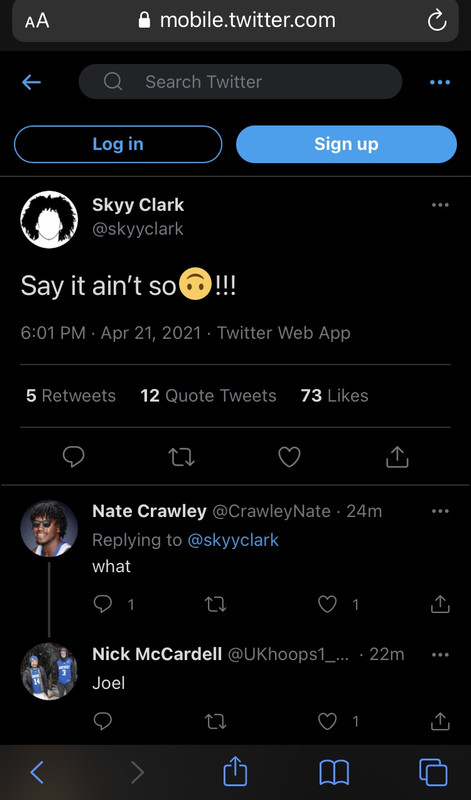Image resolution: width=471 pixels, height=800 pixels.
Task: Click the Search Twitter field
Action: [x=240, y=82]
